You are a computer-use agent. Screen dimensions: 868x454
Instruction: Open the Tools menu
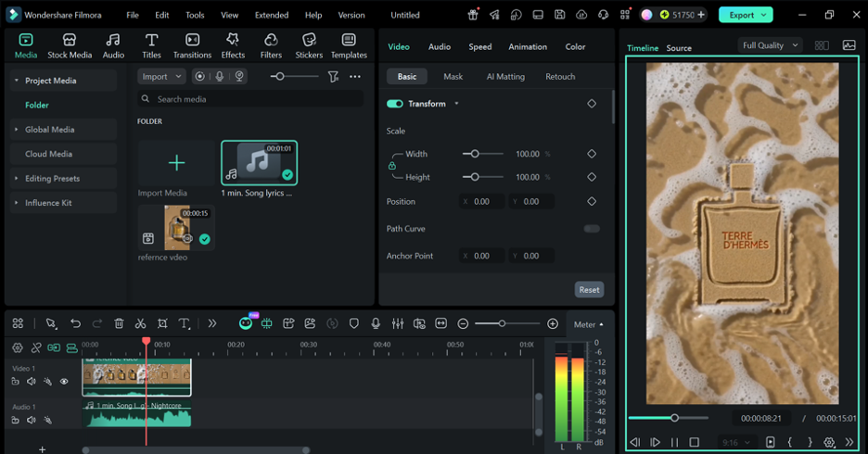(x=195, y=15)
